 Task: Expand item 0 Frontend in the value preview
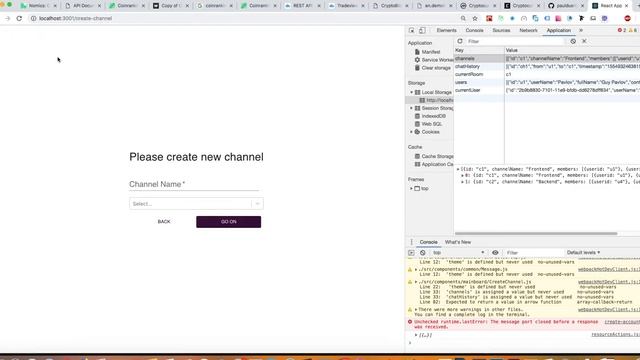coord(462,176)
